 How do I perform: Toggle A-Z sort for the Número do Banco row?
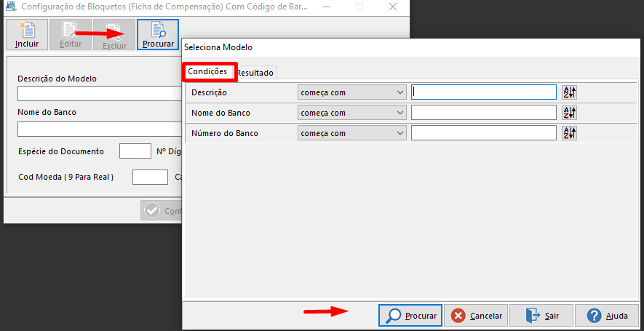click(x=569, y=133)
